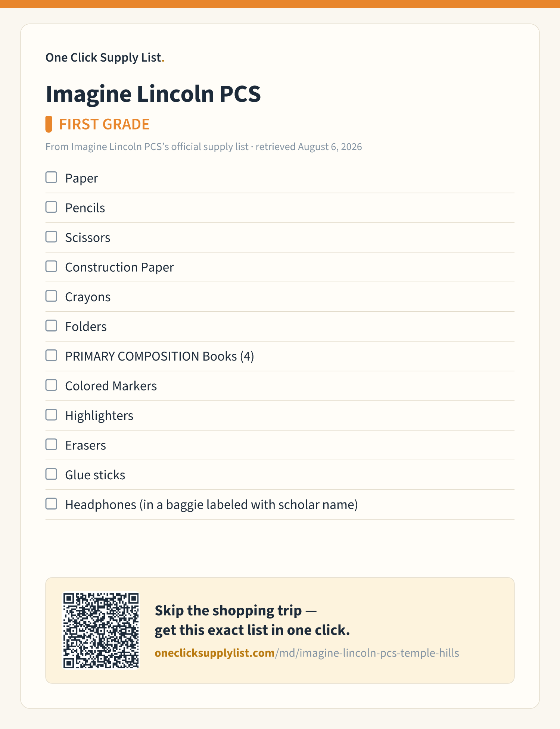Click the QR code image

[101, 631]
